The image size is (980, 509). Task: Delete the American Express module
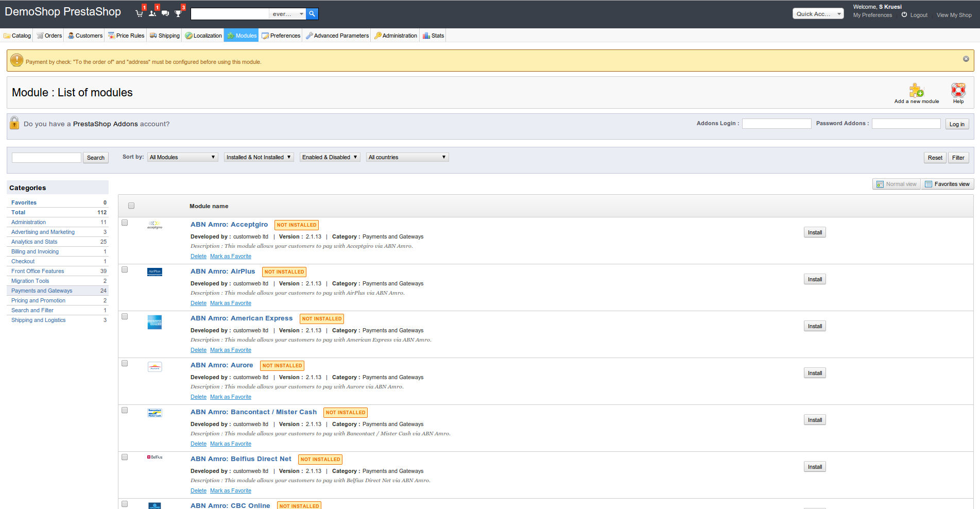tap(198, 350)
